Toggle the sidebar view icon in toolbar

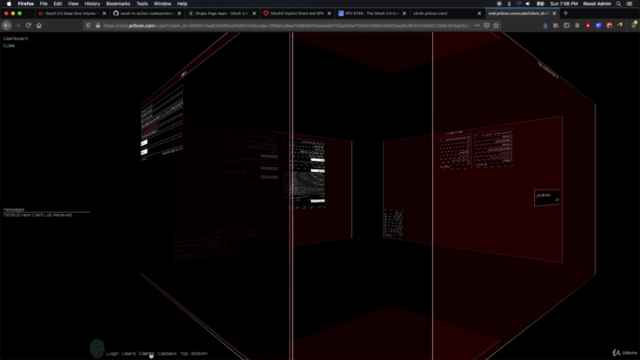coord(567,25)
